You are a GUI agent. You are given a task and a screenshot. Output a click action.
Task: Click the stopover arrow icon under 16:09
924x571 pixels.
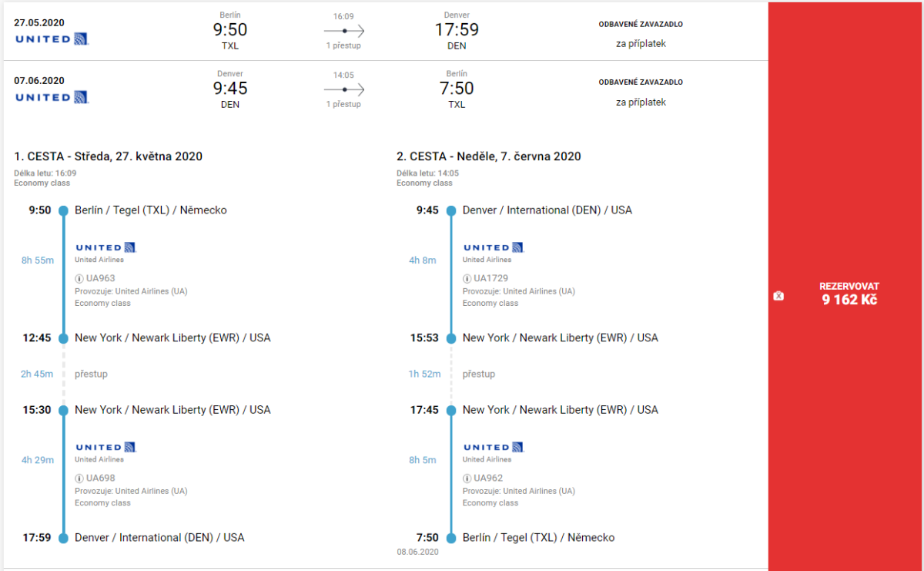[x=343, y=30]
